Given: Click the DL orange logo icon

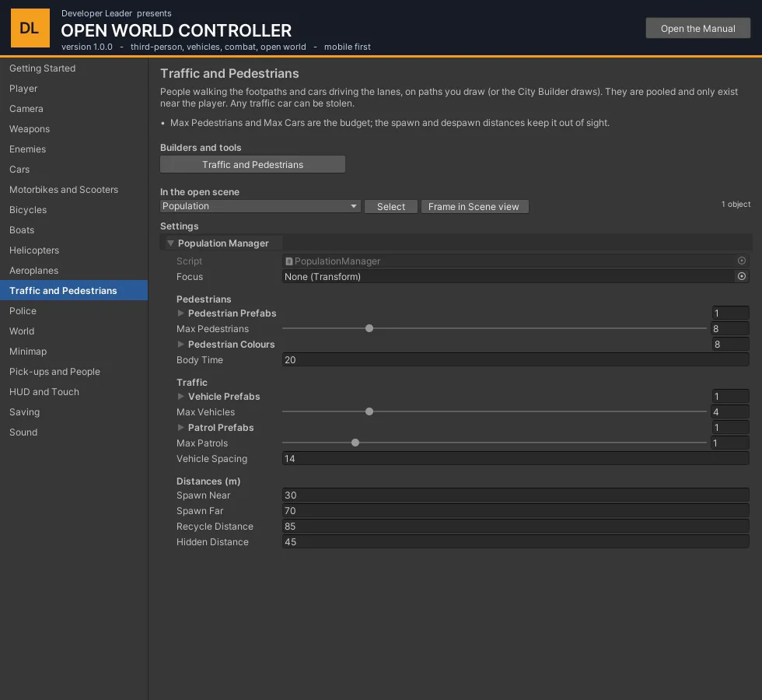Looking at the screenshot, I should tap(30, 28).
